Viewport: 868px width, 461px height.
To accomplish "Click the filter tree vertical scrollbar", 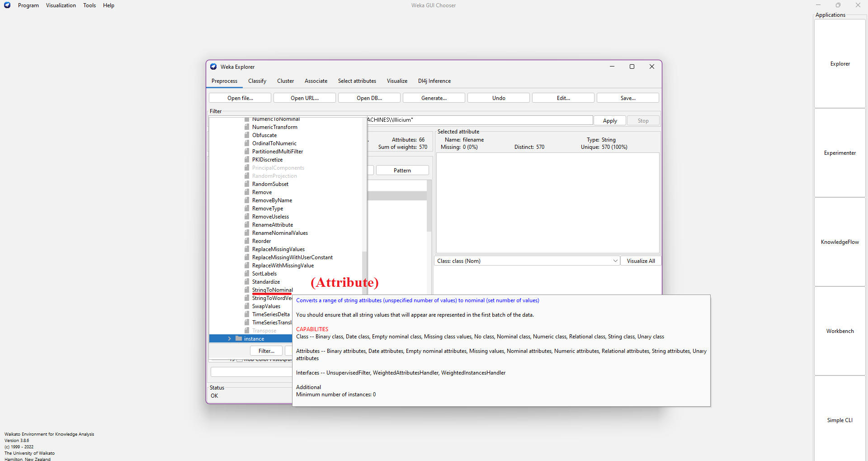I will (364, 271).
